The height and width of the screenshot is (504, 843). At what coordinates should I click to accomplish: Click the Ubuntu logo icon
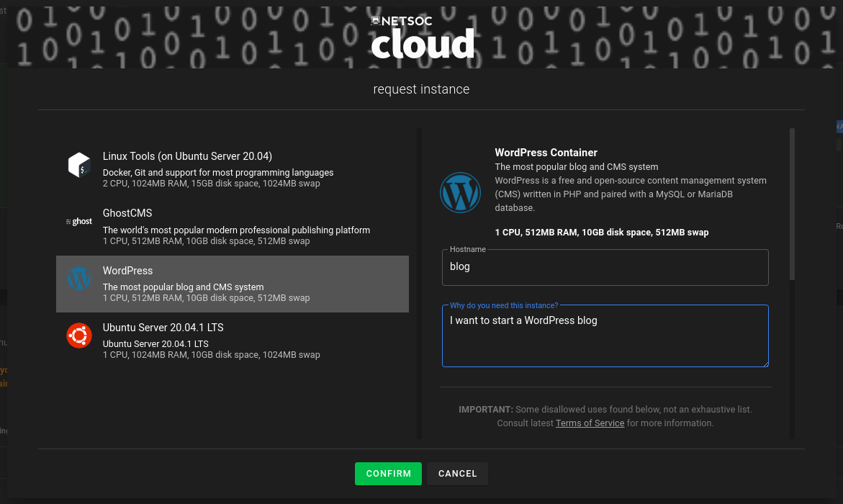[79, 336]
